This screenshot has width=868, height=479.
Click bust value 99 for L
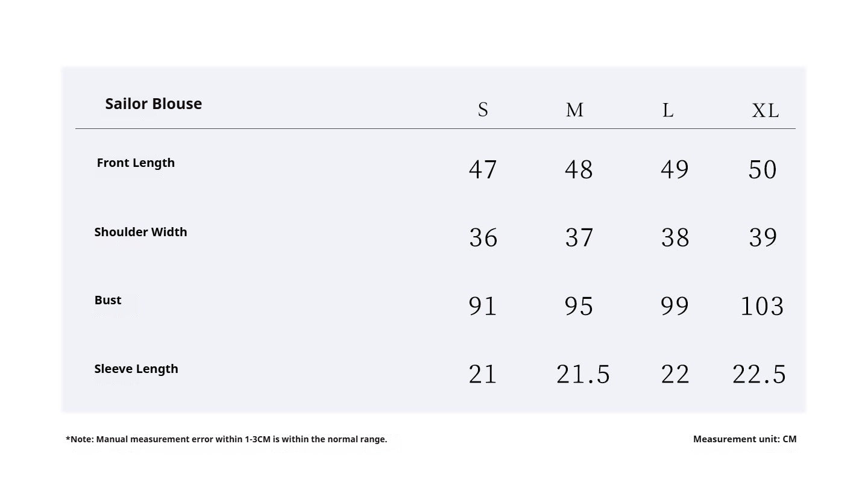pos(675,306)
